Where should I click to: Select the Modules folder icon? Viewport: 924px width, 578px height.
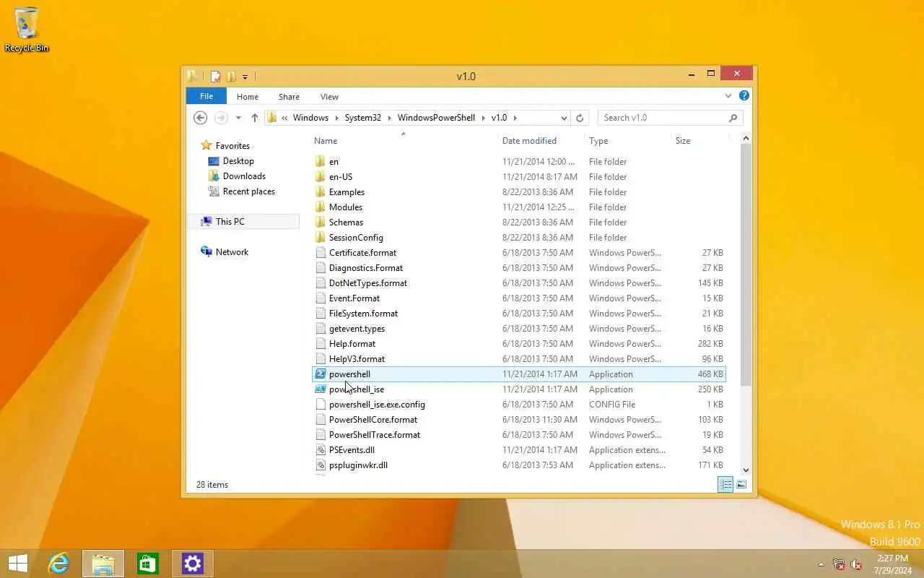pos(321,207)
